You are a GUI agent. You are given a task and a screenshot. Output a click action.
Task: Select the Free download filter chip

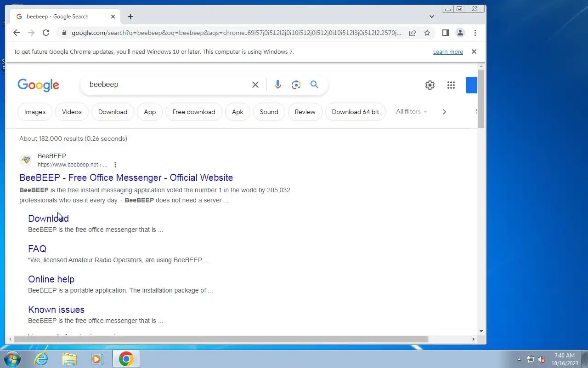coord(194,112)
